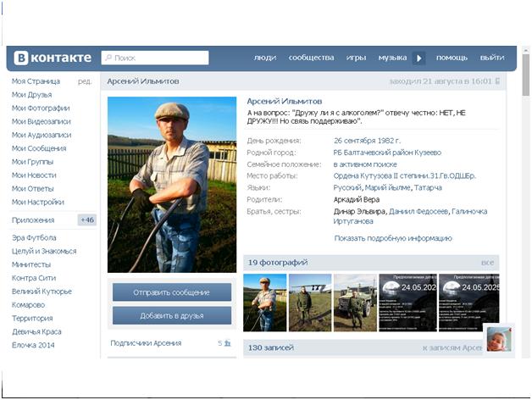Open Галиночка Иртуганова profile link
Viewport: 532px width, 400px height.
[410, 216]
